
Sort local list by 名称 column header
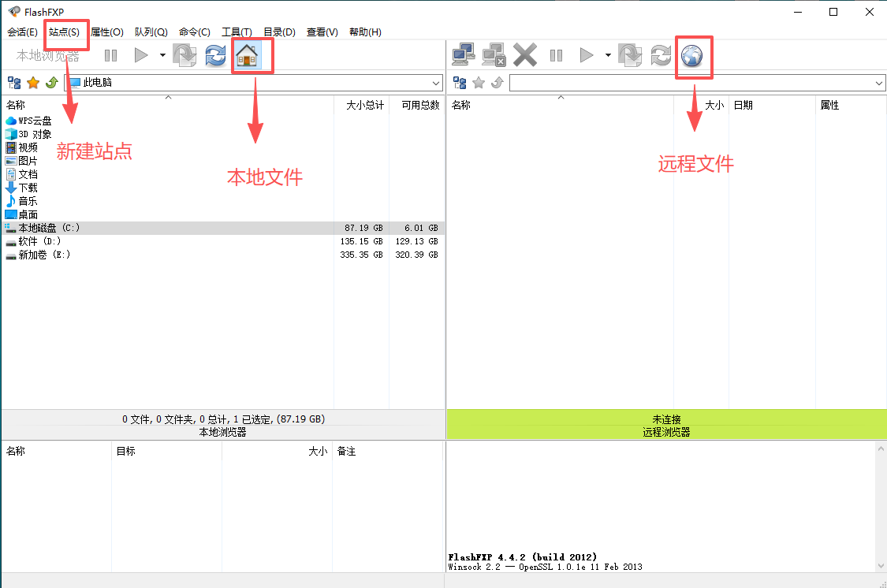(168, 105)
